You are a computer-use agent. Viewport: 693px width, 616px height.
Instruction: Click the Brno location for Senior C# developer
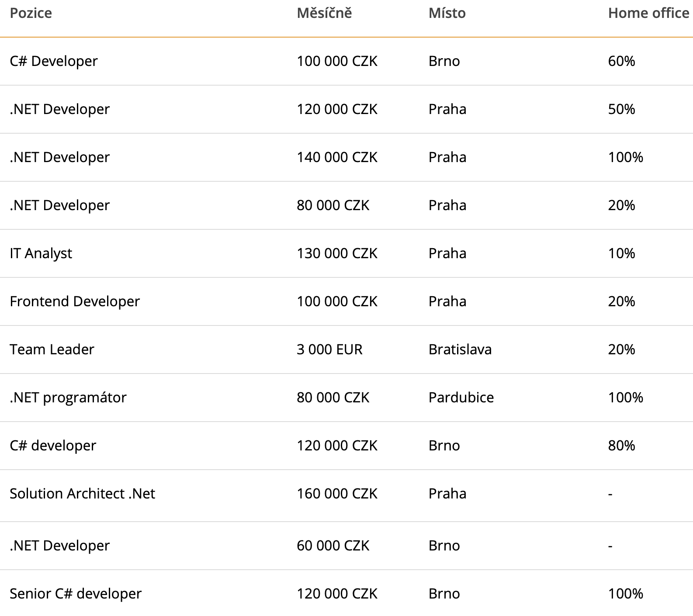coord(444,594)
